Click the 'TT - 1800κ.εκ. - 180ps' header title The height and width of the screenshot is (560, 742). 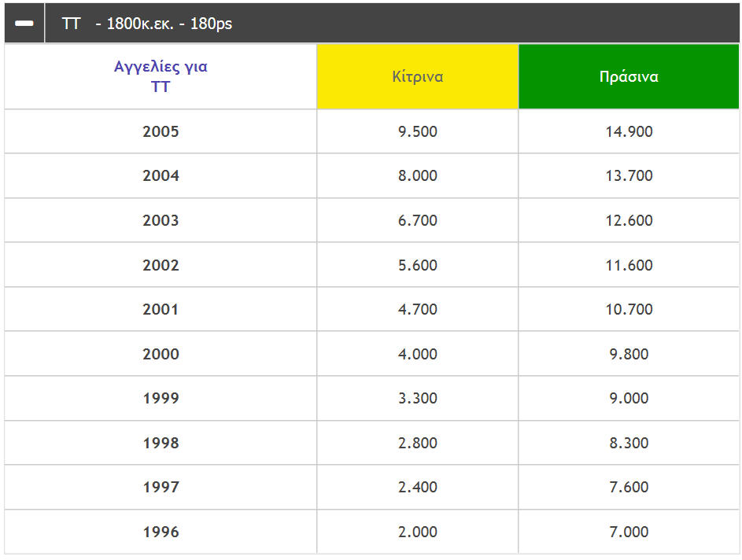click(147, 23)
